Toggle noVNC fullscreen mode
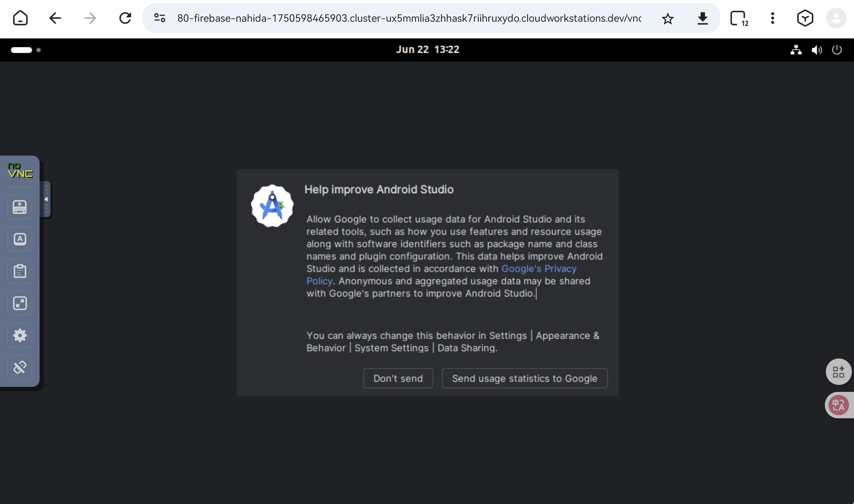 20,303
